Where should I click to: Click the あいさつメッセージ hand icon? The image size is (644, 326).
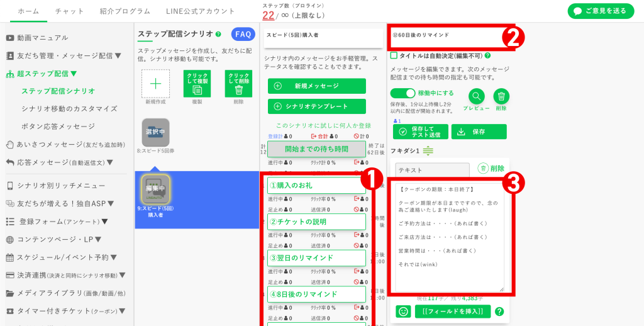[10, 145]
